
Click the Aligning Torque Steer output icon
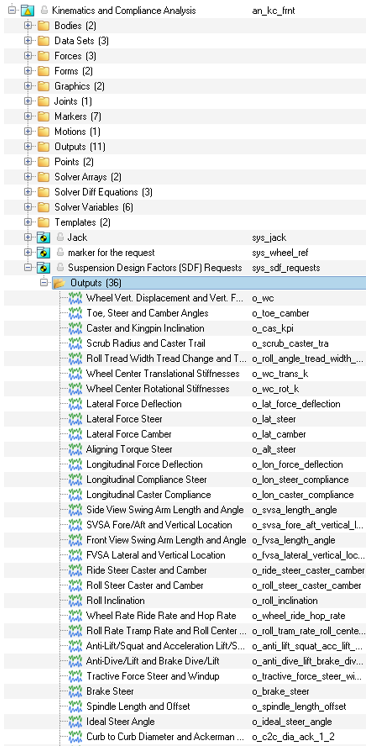pyautogui.click(x=75, y=449)
